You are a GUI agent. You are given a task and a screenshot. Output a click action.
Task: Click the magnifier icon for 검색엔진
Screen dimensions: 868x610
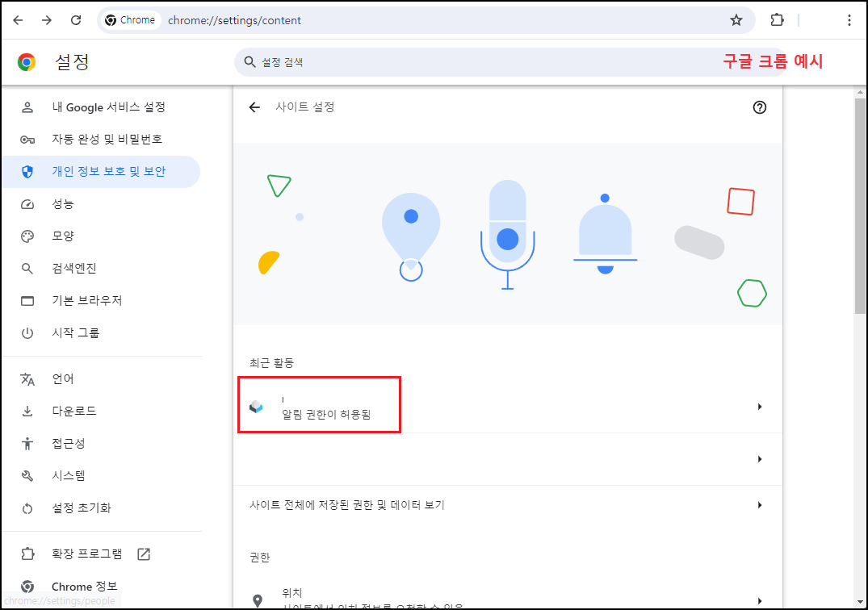(27, 269)
